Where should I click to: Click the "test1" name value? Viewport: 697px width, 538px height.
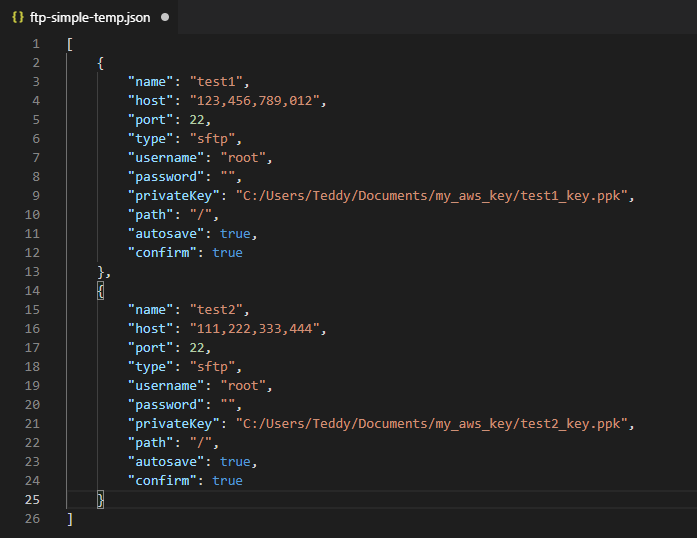(x=216, y=82)
